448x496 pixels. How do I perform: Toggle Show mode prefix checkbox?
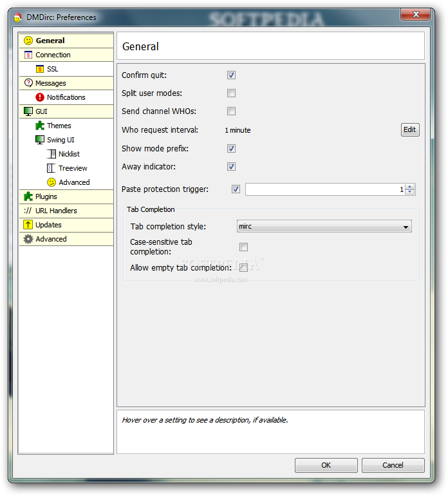[232, 148]
